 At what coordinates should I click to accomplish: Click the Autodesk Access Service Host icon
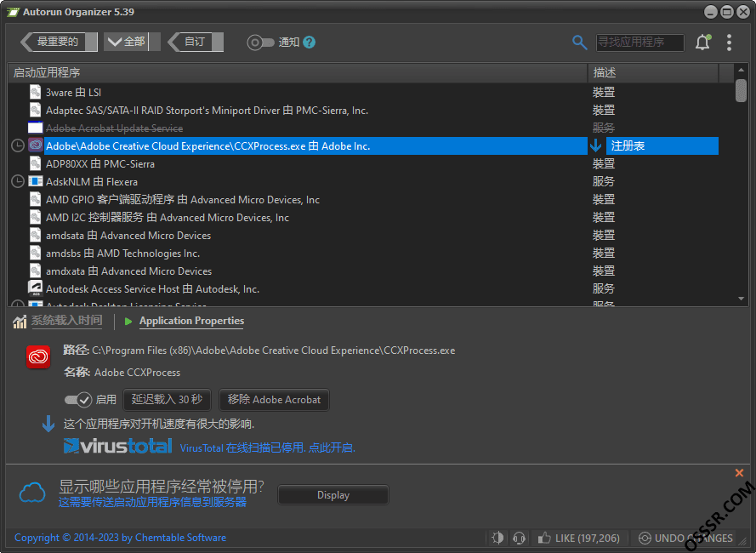point(35,288)
